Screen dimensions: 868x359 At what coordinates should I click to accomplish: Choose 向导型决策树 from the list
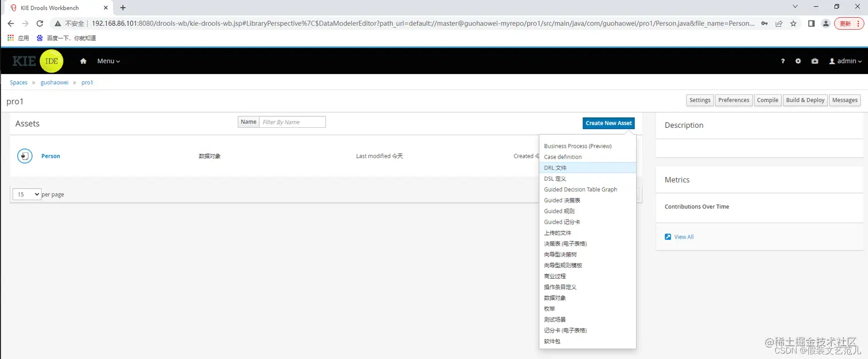pos(588,255)
